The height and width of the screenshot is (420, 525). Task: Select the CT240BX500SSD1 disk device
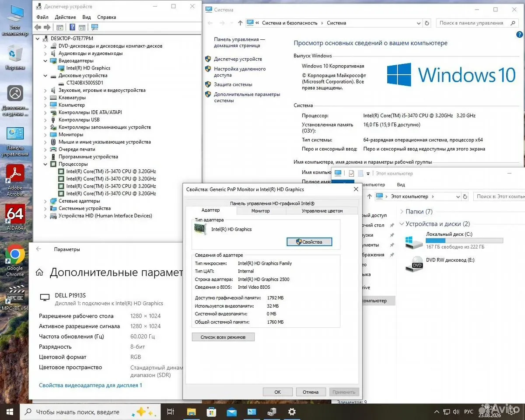click(84, 83)
